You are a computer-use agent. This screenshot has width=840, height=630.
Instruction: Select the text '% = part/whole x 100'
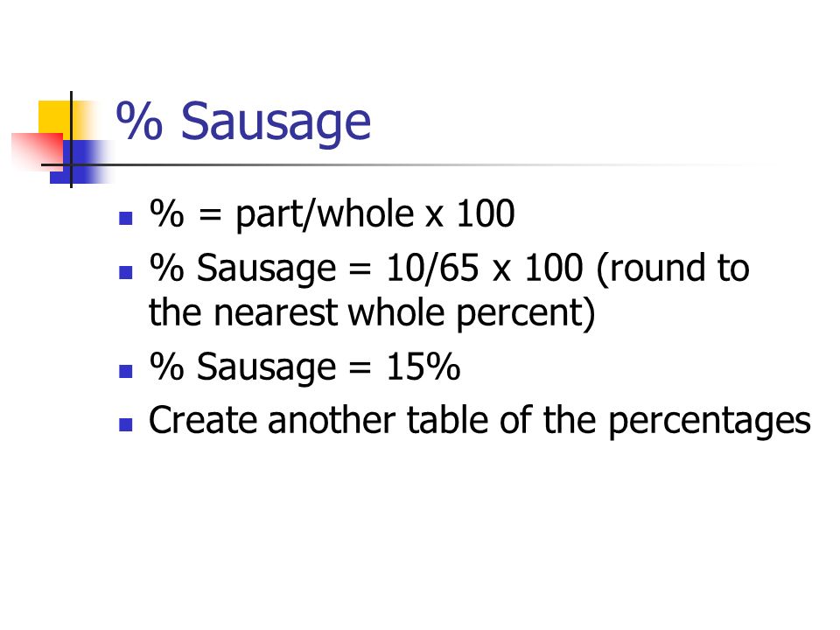pos(332,215)
